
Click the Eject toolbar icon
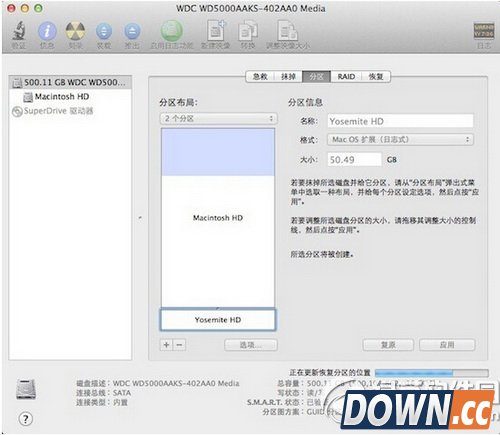tap(132, 32)
